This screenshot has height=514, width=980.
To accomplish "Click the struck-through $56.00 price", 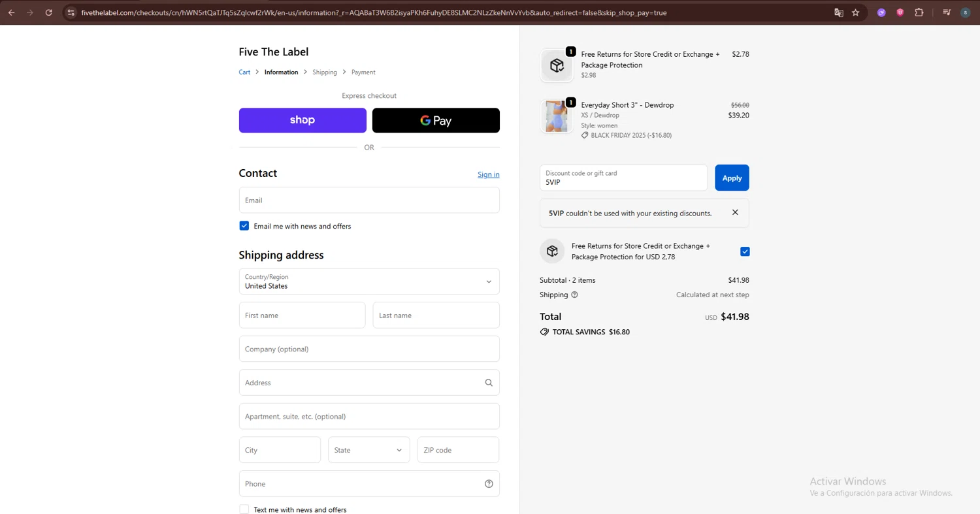I will point(740,105).
